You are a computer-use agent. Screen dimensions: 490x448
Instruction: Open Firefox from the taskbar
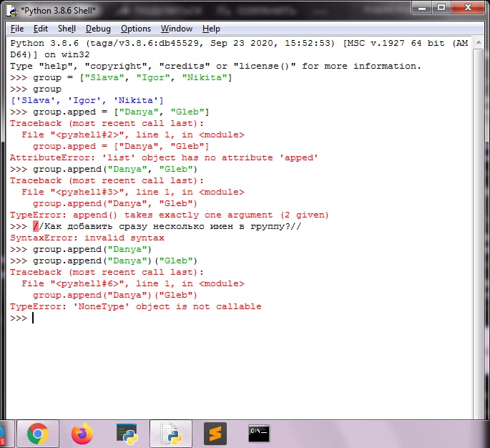[x=82, y=434]
